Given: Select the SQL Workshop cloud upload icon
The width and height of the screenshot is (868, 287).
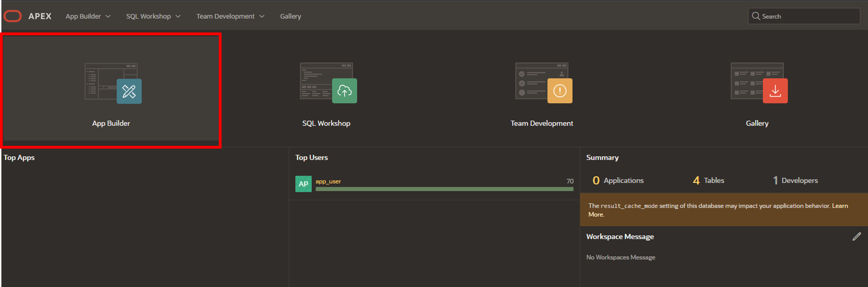Looking at the screenshot, I should (x=345, y=90).
